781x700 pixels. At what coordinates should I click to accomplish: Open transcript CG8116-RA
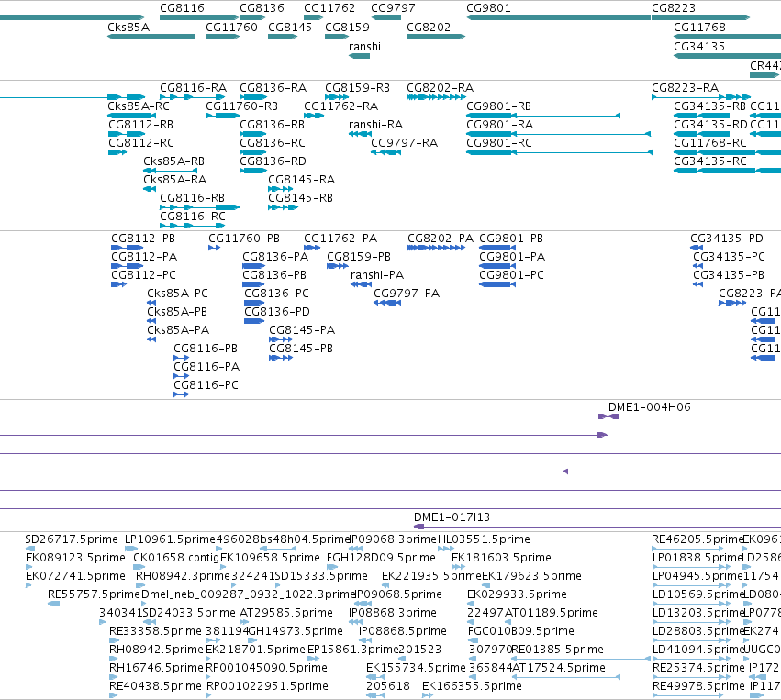point(193,88)
